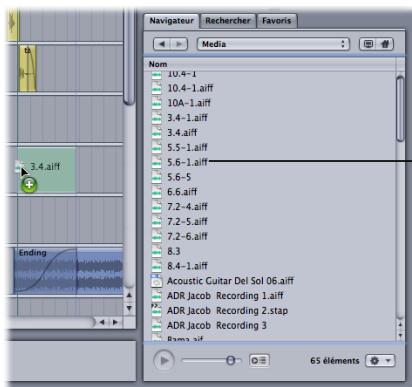Viewport: 412px width, 387px height.
Task: Click audio file icon beside 6.6.aiff
Action: point(156,192)
